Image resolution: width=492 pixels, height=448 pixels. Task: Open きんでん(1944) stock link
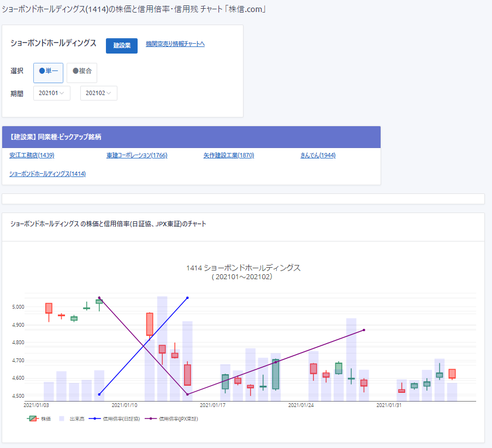point(317,155)
